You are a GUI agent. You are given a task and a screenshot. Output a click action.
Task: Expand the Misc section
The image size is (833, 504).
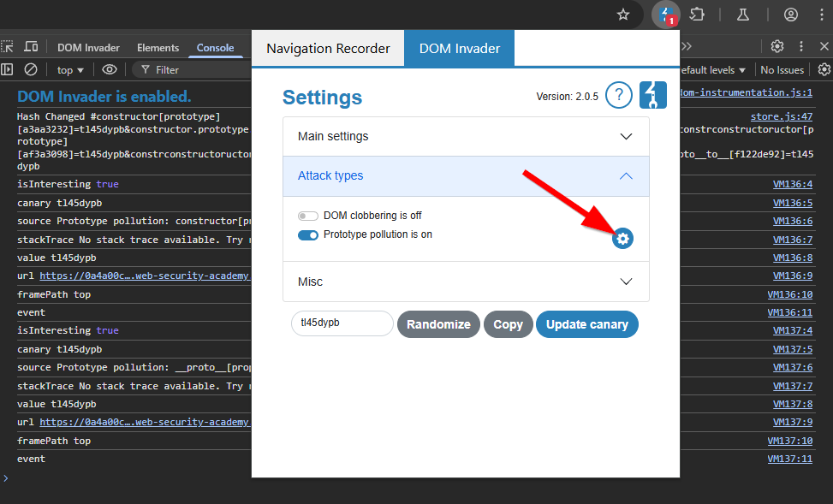[466, 282]
